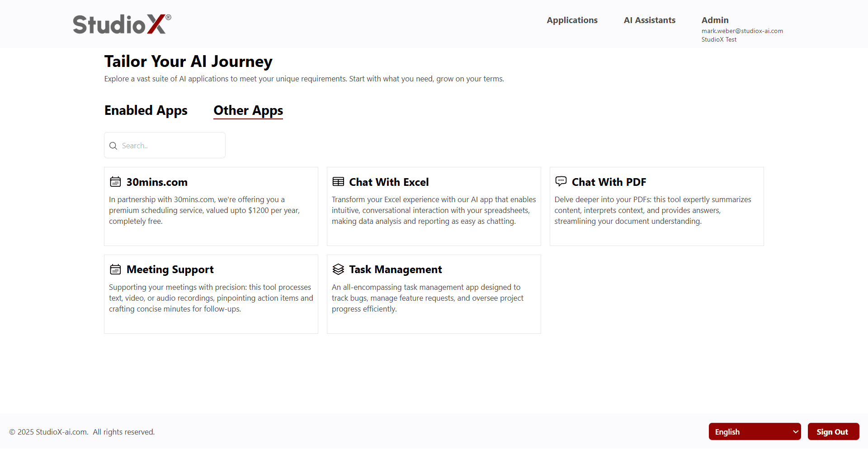
Task: Go to AI Assistants in the navigation
Action: pyautogui.click(x=649, y=20)
